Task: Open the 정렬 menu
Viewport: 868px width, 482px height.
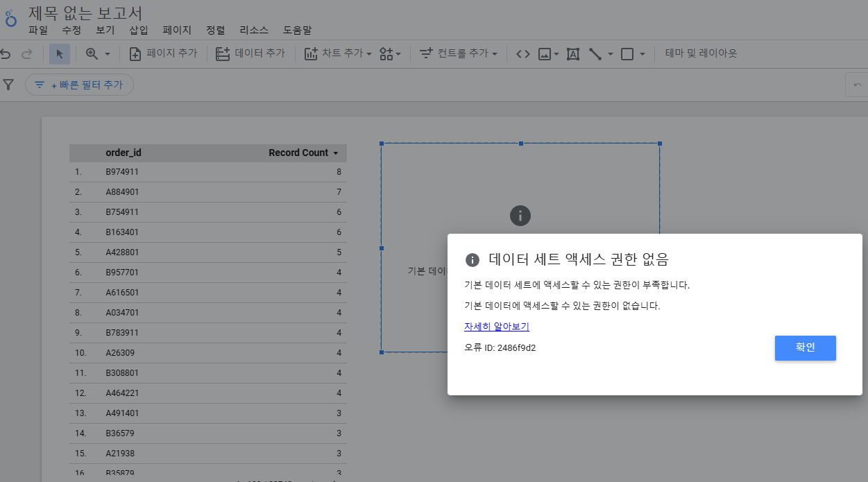Action: click(x=216, y=31)
